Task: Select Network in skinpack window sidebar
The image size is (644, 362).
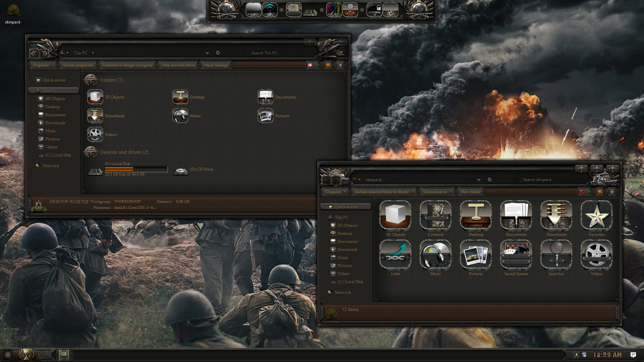Action: click(x=343, y=293)
